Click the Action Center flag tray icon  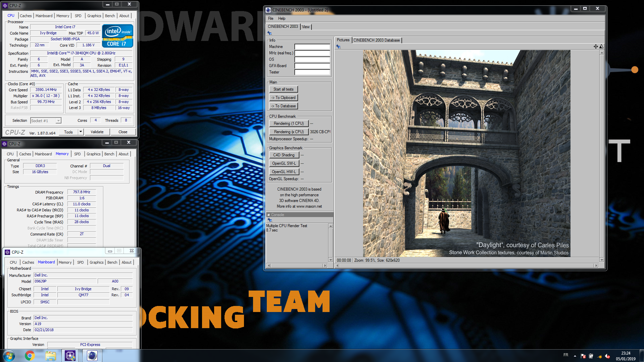tap(583, 356)
